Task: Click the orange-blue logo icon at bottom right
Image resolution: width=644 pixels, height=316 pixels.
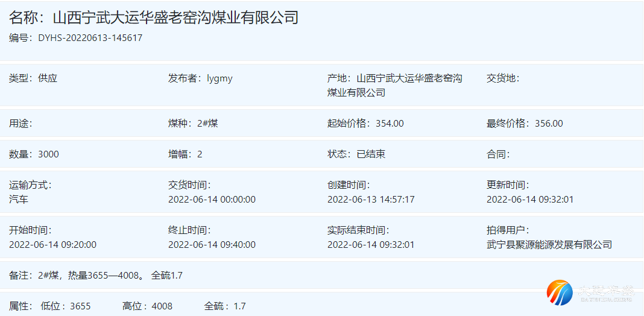Action: [x=560, y=292]
